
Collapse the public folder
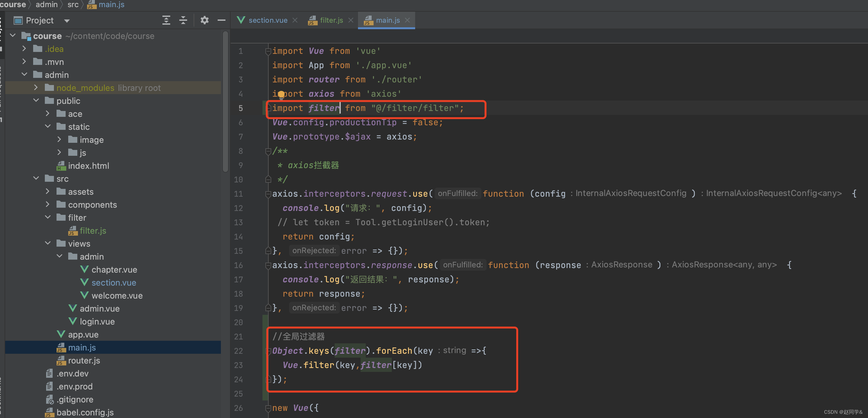(36, 101)
